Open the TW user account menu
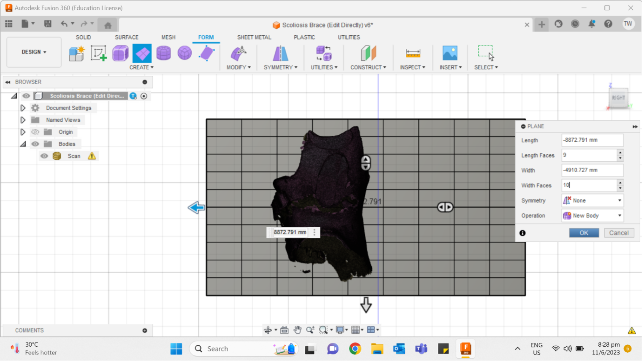The height and width of the screenshot is (362, 644). coord(628,24)
